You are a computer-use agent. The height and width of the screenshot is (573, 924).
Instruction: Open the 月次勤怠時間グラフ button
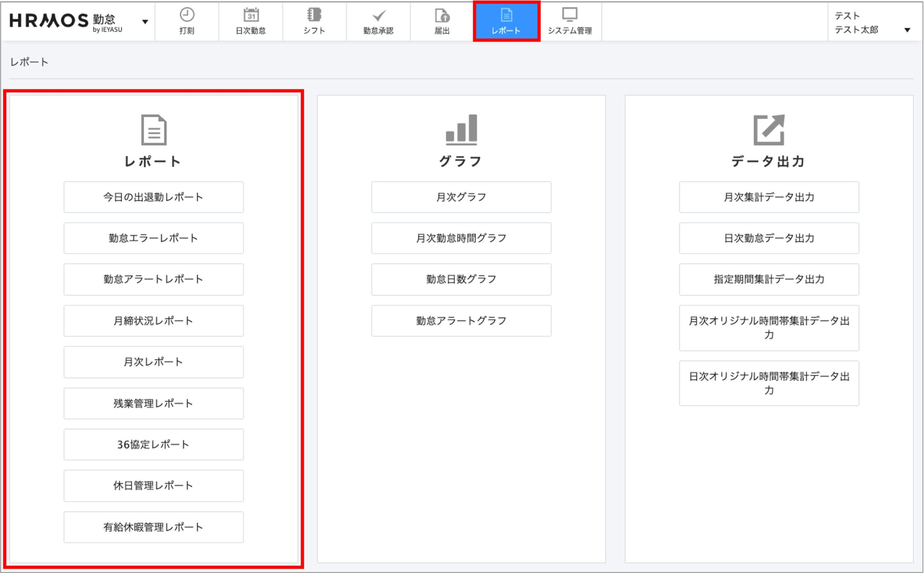point(461,238)
